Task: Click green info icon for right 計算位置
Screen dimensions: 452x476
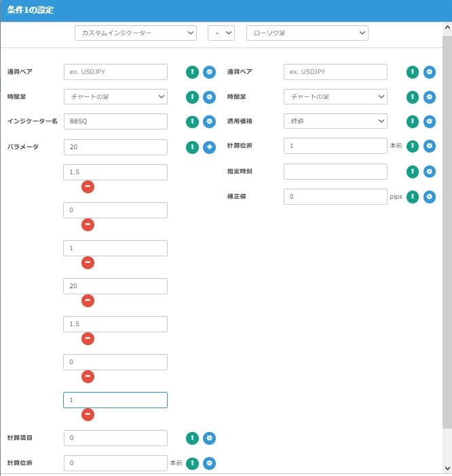Action: (x=413, y=146)
